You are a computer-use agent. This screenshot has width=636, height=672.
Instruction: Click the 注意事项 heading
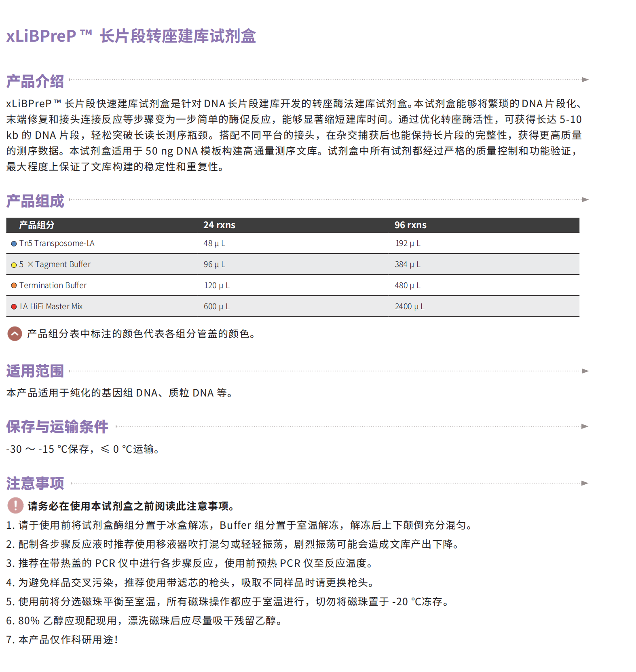[35, 483]
